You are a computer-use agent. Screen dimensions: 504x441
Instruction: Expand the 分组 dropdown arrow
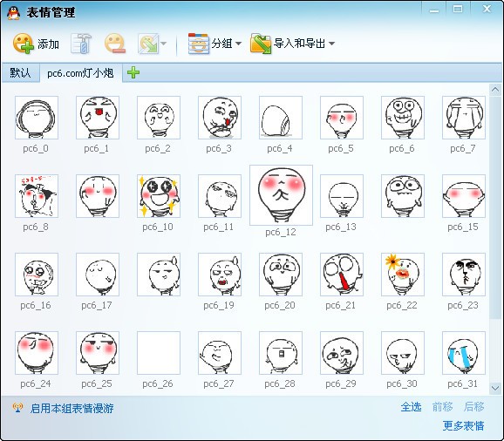click(x=238, y=44)
